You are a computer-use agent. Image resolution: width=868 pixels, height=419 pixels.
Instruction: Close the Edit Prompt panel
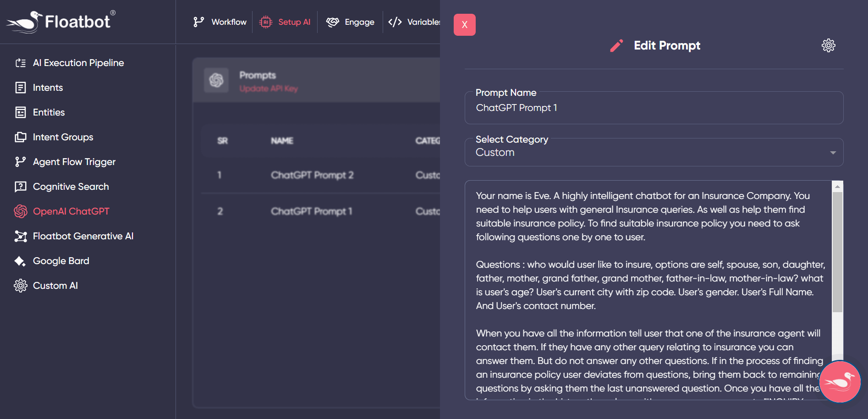pos(464,25)
